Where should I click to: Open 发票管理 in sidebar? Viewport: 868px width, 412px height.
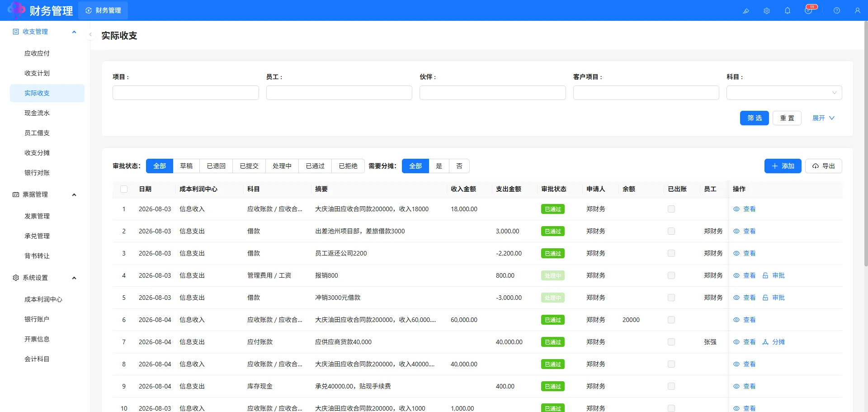coord(47,216)
